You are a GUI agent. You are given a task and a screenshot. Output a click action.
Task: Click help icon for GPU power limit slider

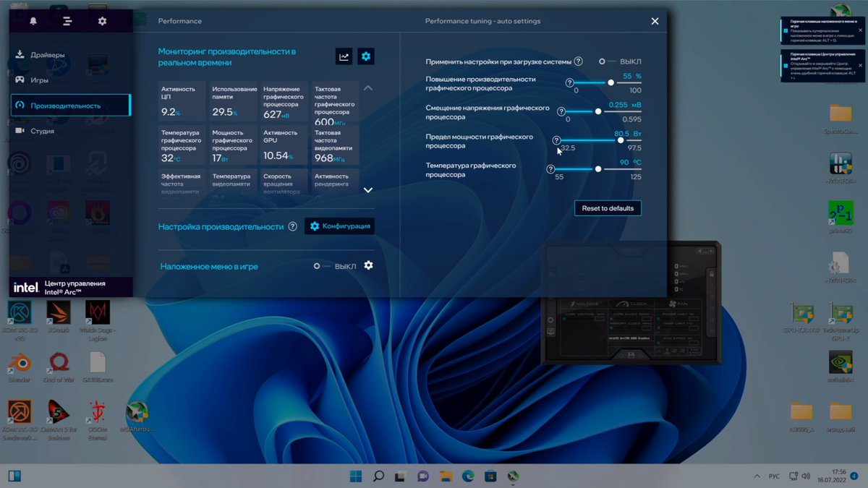click(556, 140)
